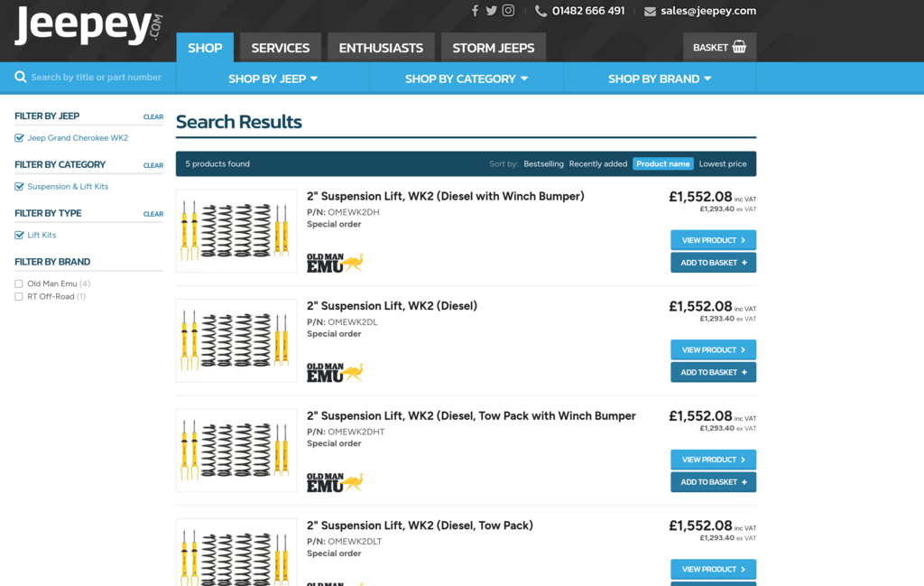Click Old Man Emu logo on OMEWK2DH item
This screenshot has width=924, height=586.
point(335,263)
